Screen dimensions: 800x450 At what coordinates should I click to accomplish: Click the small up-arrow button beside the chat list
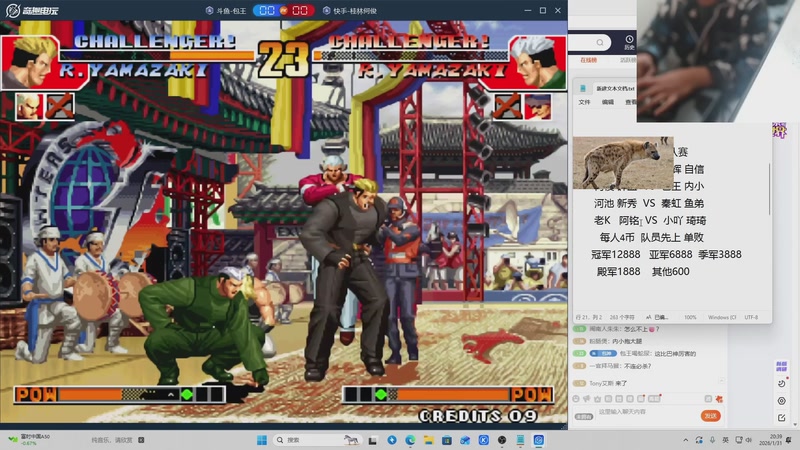point(721,381)
